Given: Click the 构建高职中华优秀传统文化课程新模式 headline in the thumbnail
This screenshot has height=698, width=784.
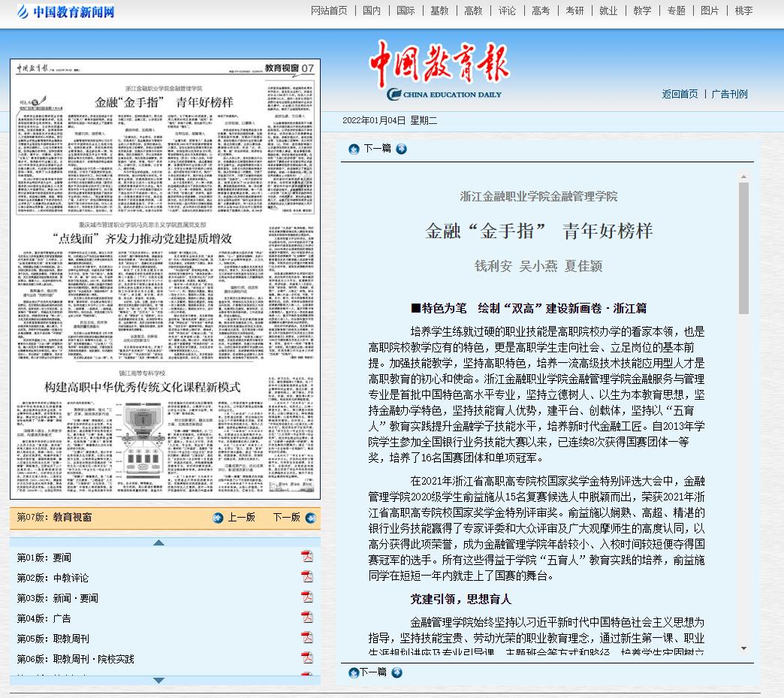Looking at the screenshot, I should pos(143,387).
